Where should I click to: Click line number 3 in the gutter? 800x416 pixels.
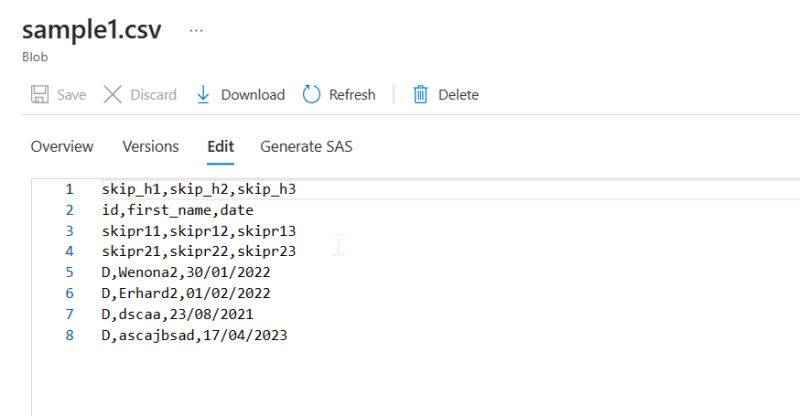click(69, 231)
